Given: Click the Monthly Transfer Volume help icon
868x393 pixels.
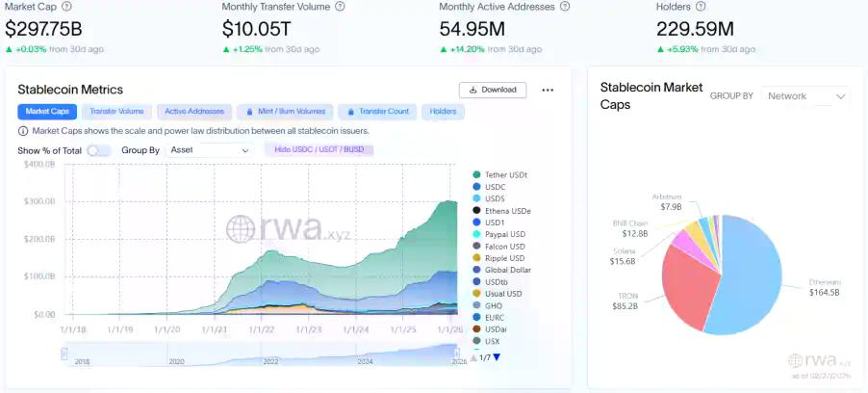Looking at the screenshot, I should coord(338,6).
